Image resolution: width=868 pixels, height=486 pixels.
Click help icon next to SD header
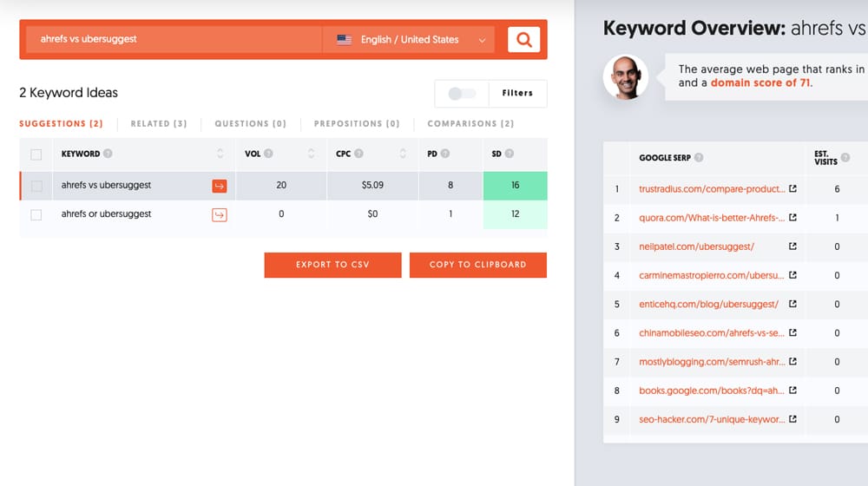[x=510, y=154]
